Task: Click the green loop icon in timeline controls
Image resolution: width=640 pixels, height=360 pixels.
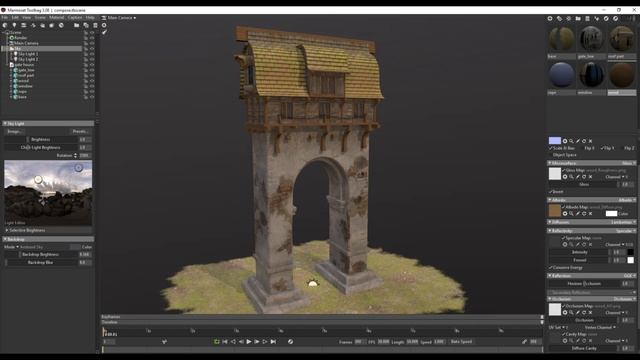Action: 217,342
